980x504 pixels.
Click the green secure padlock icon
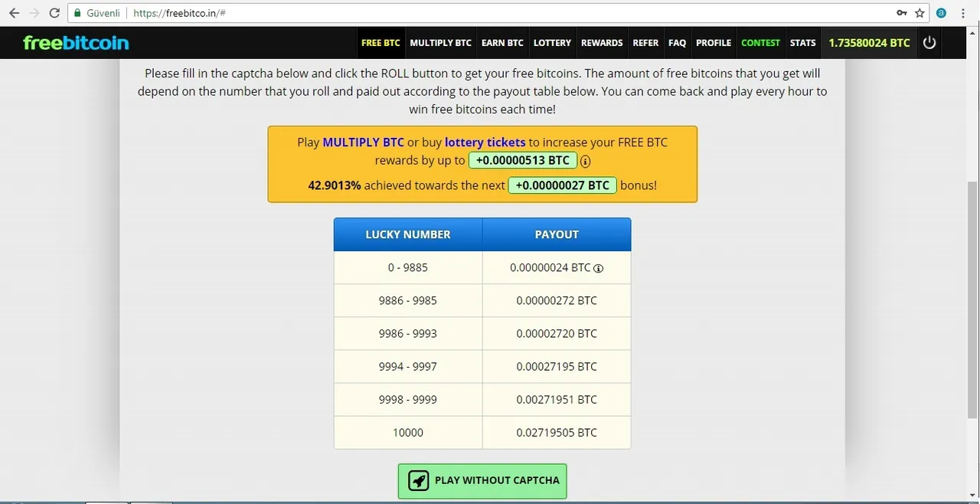pos(77,13)
